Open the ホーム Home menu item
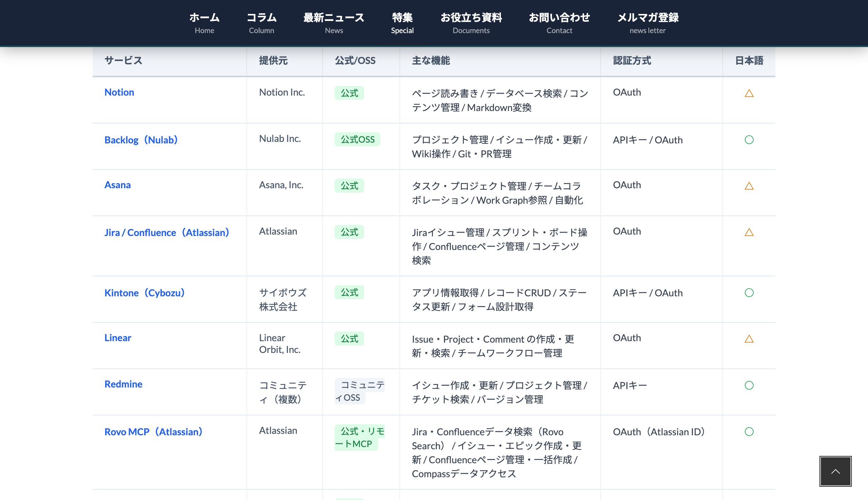 tap(204, 23)
